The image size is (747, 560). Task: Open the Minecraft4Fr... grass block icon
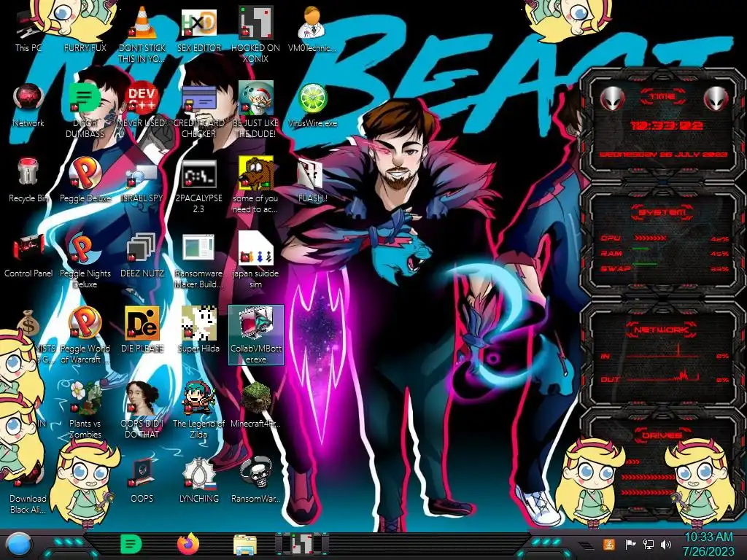tap(255, 405)
